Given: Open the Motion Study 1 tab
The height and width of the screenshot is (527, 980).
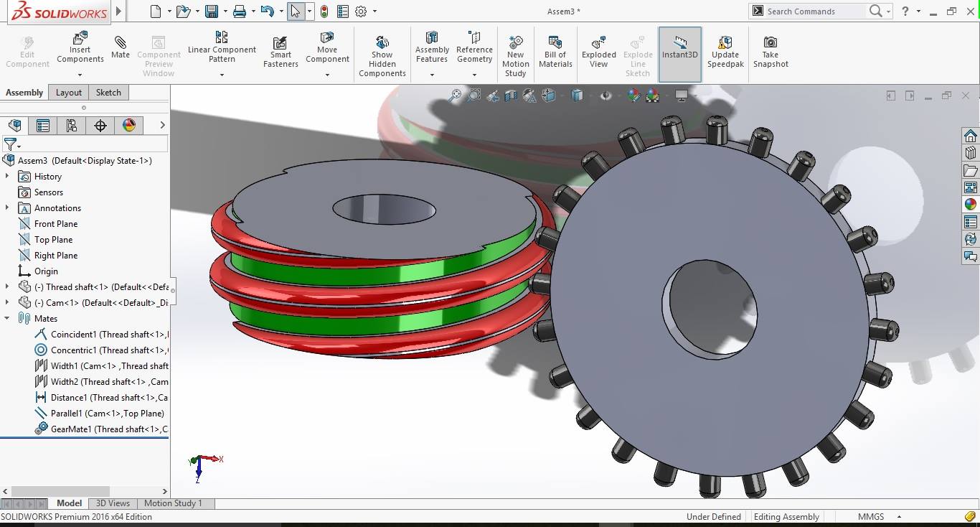Looking at the screenshot, I should tap(173, 503).
